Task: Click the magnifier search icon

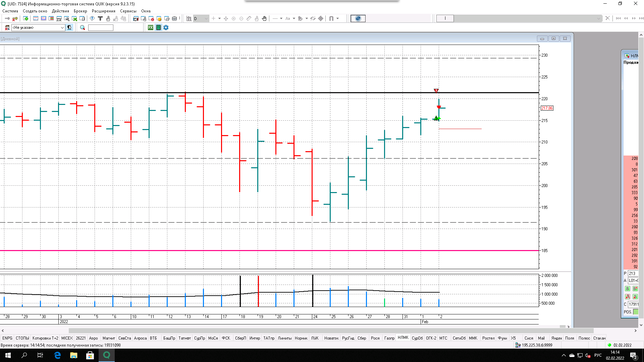Action: click(x=83, y=27)
